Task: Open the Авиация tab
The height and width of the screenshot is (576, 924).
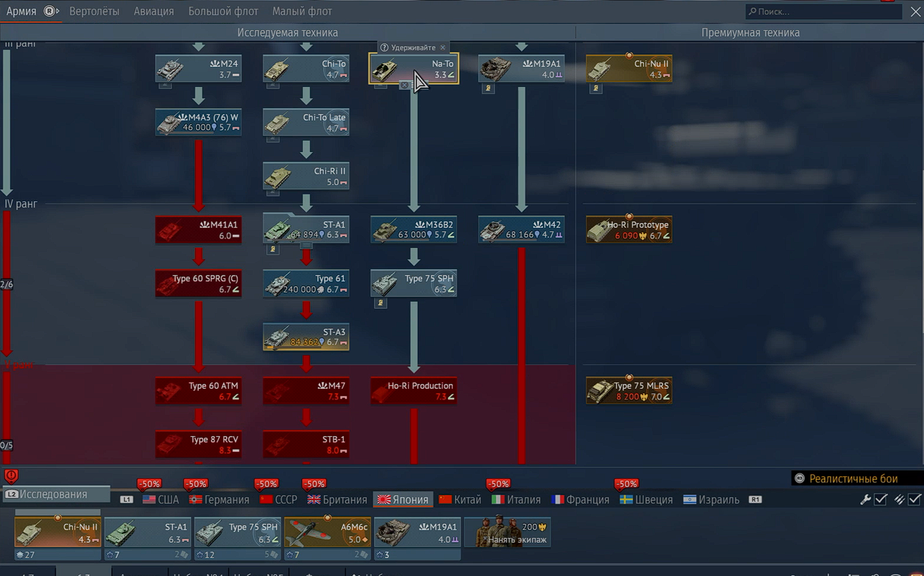Action: click(x=154, y=11)
